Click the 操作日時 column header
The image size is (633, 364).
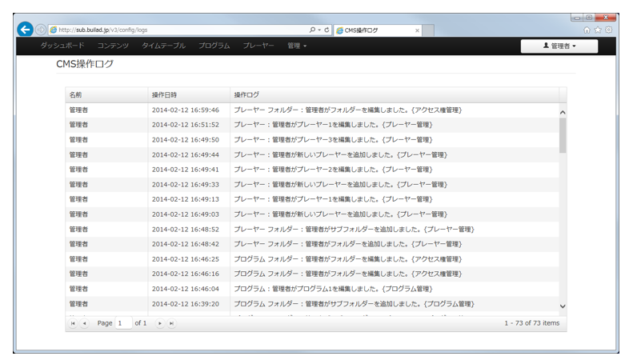pyautogui.click(x=189, y=95)
